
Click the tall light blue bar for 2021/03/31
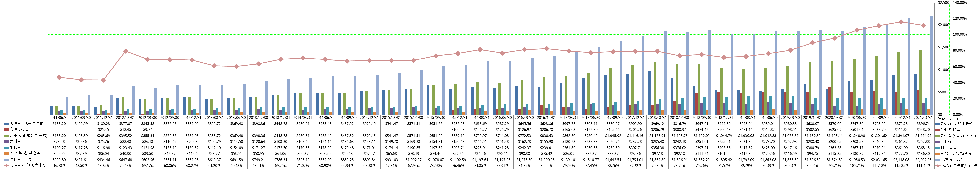pos(931,65)
